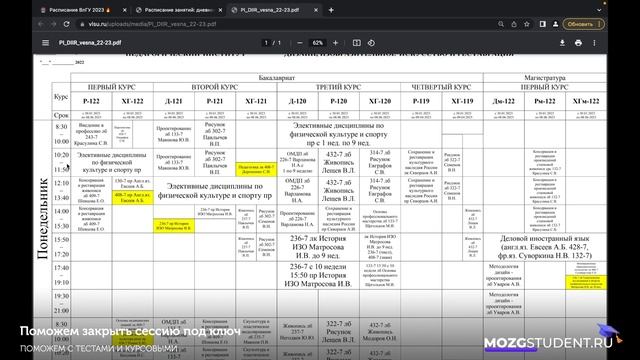Go back to previous page
This screenshot has width=640, height=360.
click(41, 24)
